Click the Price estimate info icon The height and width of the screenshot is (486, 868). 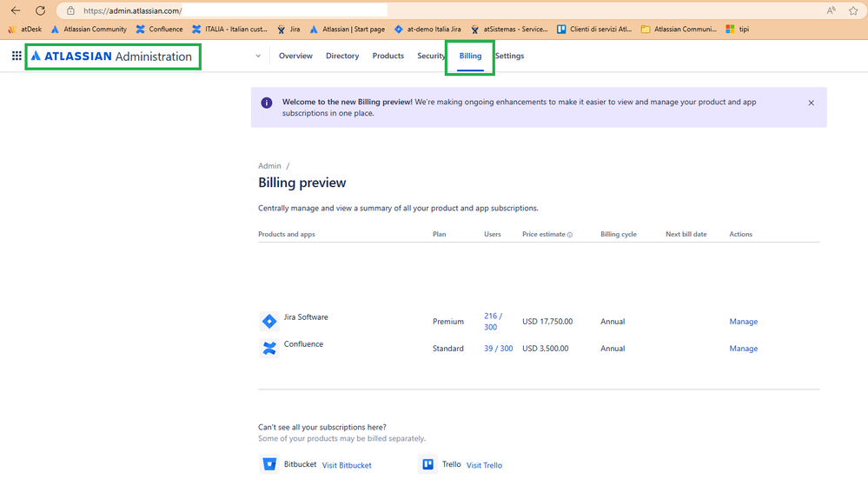click(570, 235)
